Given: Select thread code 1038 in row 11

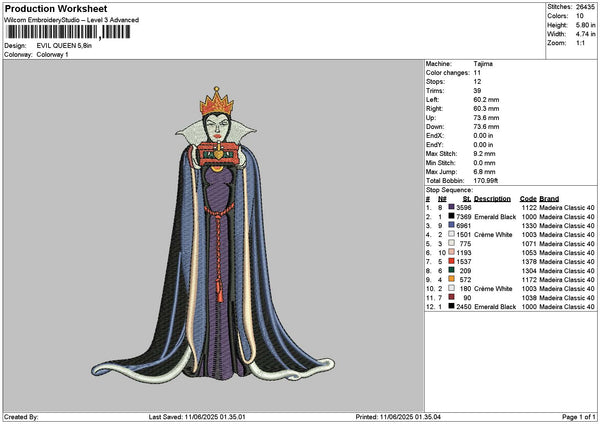Looking at the screenshot, I should coord(529,298).
